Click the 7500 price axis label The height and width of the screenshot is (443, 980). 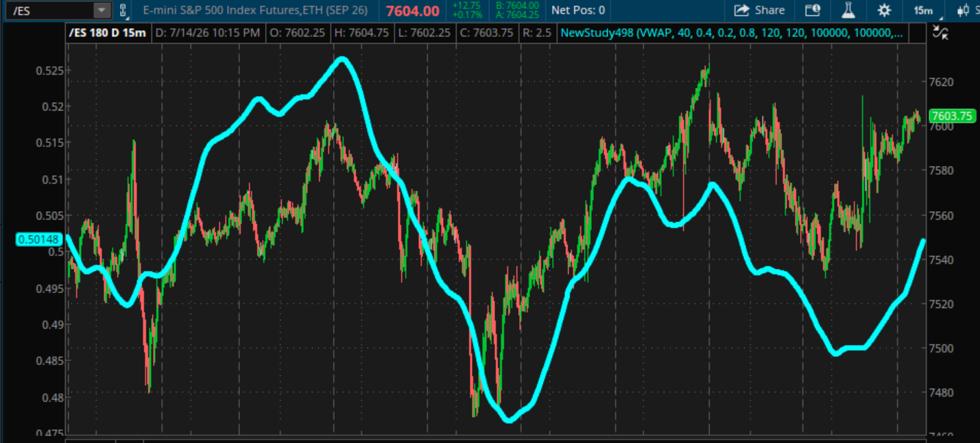[941, 348]
